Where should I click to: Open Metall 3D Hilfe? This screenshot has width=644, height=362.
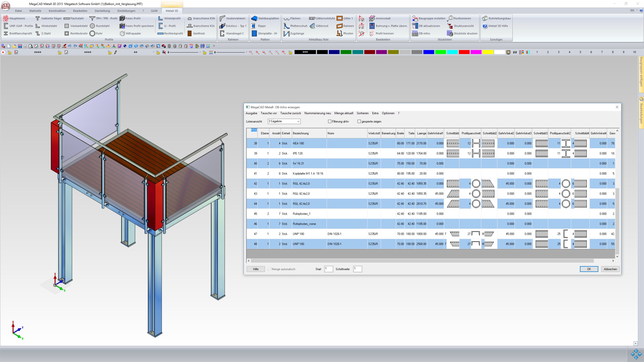[x=495, y=26]
